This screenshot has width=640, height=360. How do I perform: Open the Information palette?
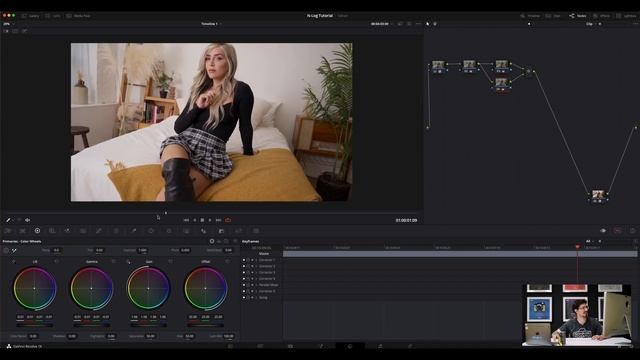point(632,231)
